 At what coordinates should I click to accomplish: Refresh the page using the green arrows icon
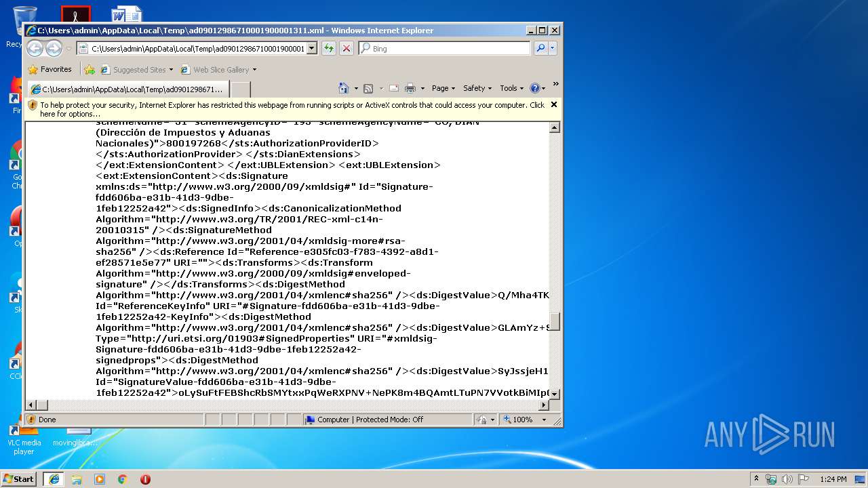point(329,48)
